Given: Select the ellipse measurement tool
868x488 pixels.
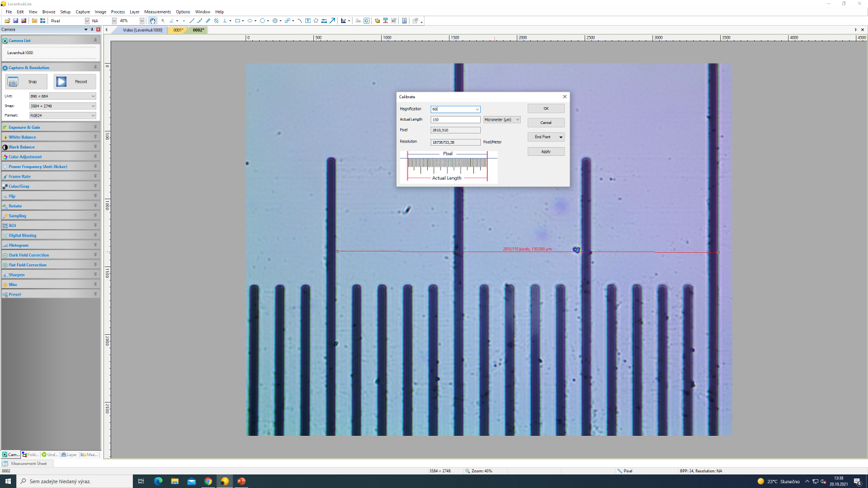Looking at the screenshot, I should point(250,21).
